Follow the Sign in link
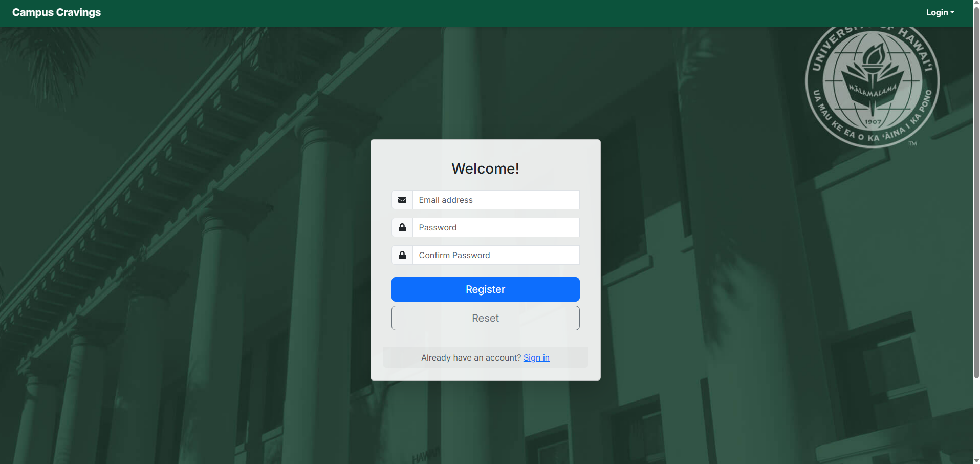The height and width of the screenshot is (464, 980). [x=536, y=357]
